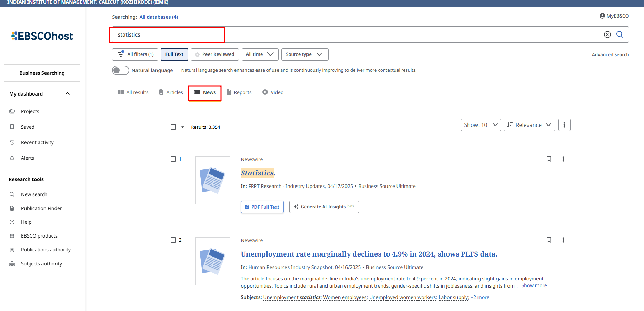Open more options for result 2
Viewport: 644px width, 311px height.
563,240
